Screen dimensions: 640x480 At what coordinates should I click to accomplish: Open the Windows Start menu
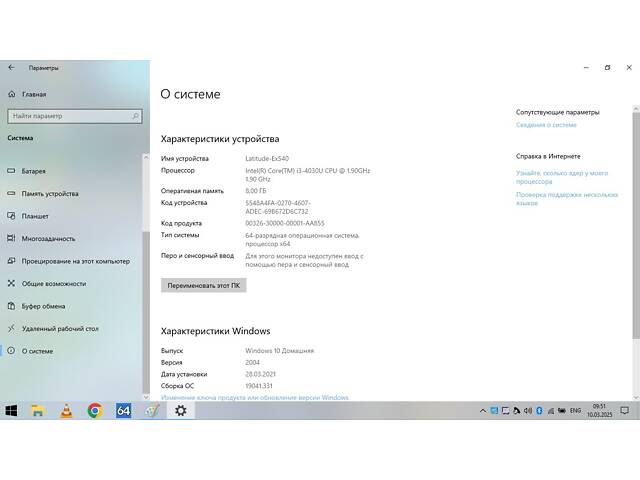click(x=11, y=411)
